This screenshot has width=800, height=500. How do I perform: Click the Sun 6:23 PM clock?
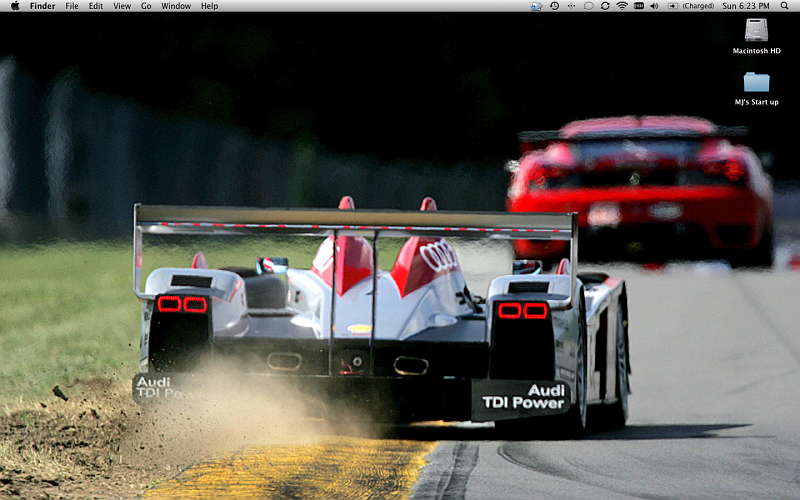click(x=746, y=6)
